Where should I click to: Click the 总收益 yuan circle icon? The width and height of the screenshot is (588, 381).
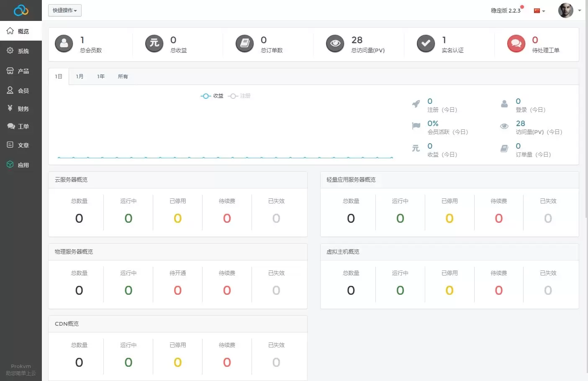(154, 44)
